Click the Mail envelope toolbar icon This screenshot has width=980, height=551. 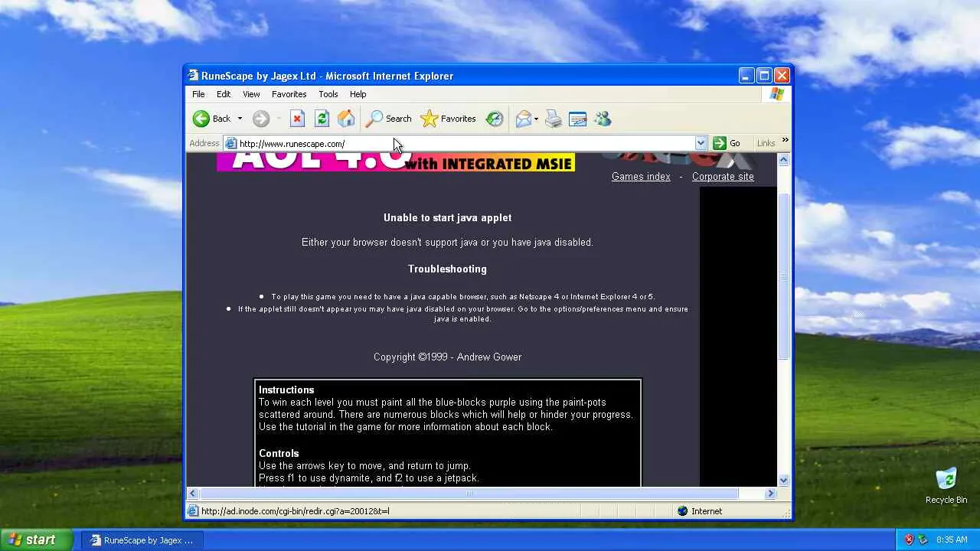tap(524, 119)
